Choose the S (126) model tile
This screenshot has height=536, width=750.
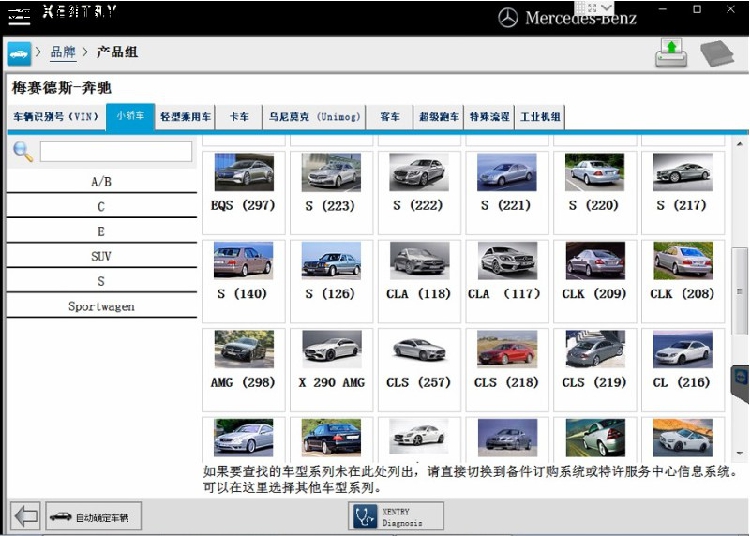331,281
